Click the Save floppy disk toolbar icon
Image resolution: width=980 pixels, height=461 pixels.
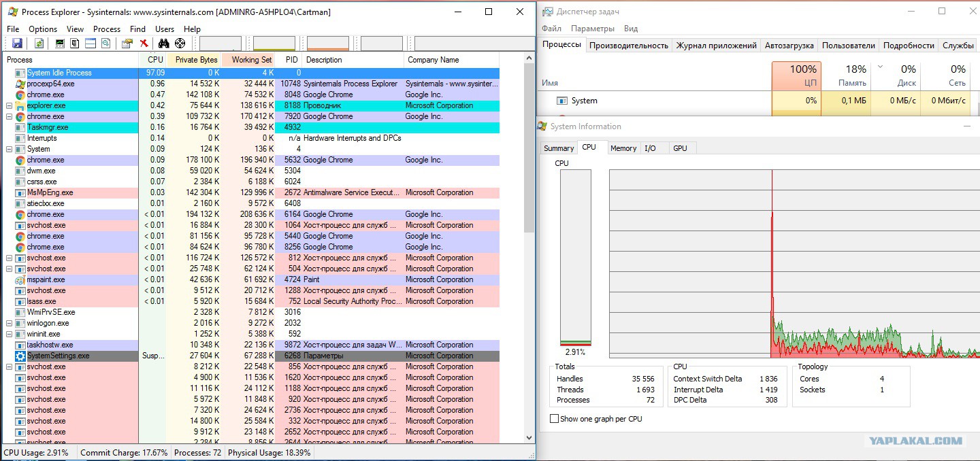coord(17,44)
